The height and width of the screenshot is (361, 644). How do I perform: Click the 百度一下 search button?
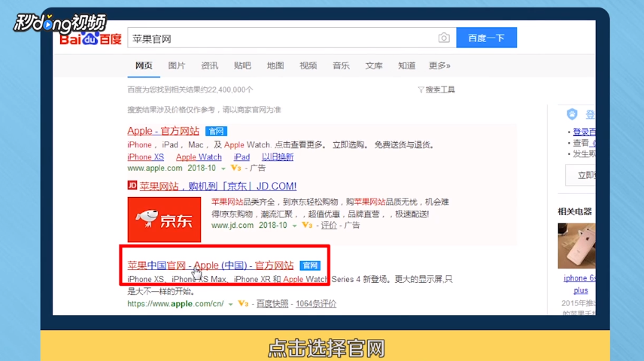click(486, 38)
